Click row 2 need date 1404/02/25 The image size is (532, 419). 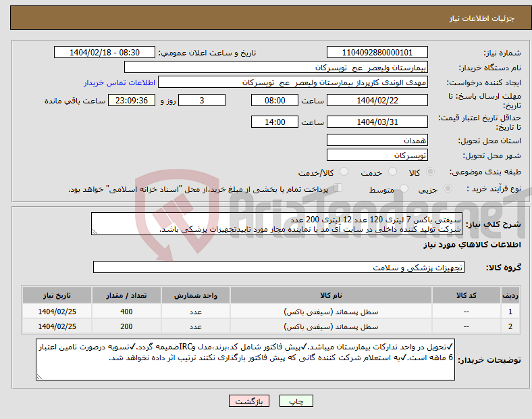[57, 326]
